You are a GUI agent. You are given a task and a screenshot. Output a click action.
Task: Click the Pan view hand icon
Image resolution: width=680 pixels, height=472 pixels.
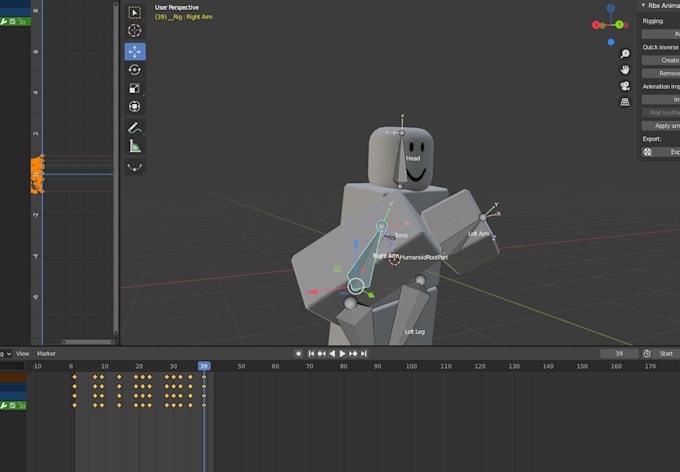coord(625,70)
